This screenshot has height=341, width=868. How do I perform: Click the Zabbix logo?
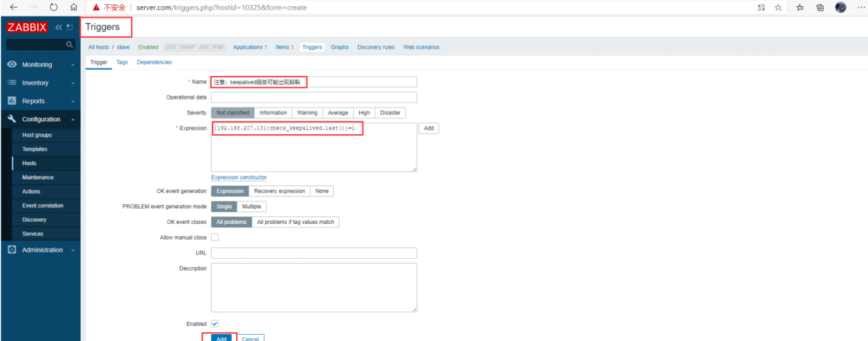pos(27,27)
